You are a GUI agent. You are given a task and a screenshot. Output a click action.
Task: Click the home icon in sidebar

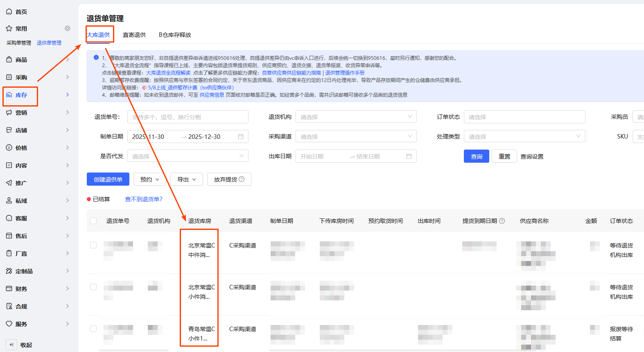pyautogui.click(x=9, y=11)
